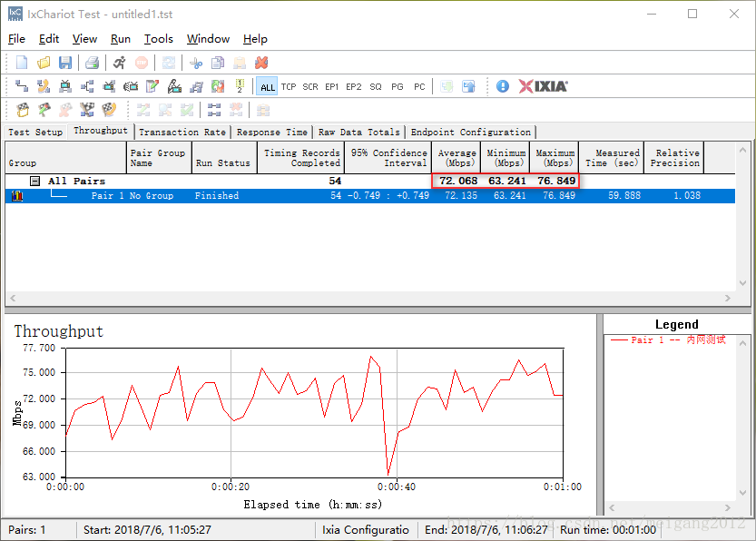Delete with the red X toolbar icon
Image resolution: width=756 pixels, height=541 pixels.
pos(261,63)
